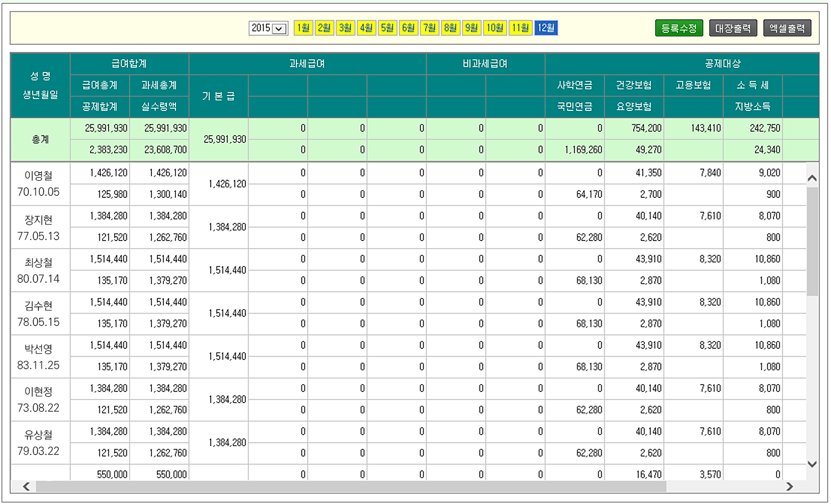The width and height of the screenshot is (831, 504).
Task: Open the 2015 year dropdown
Action: (x=268, y=28)
